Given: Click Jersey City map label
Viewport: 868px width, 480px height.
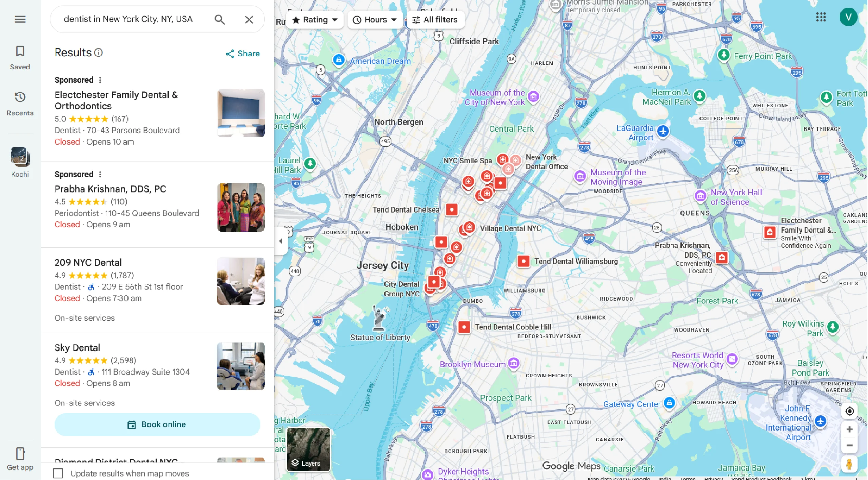Looking at the screenshot, I should [382, 265].
